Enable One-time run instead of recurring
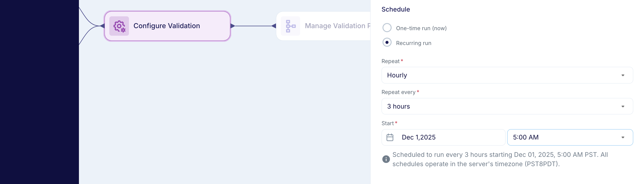 point(387,28)
